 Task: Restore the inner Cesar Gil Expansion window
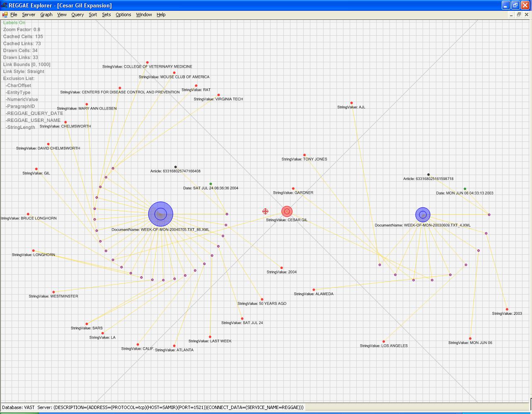coord(518,15)
